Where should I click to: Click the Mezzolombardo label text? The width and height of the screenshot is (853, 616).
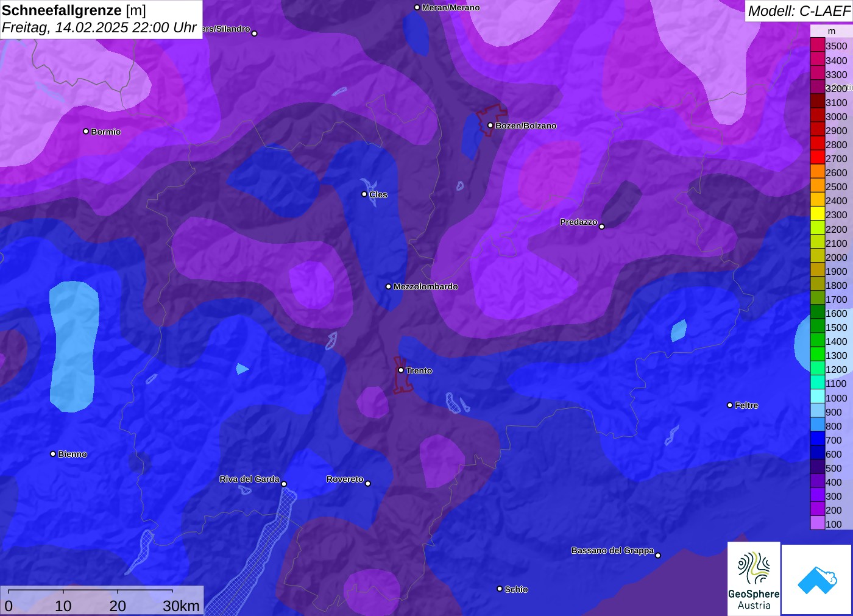coord(425,286)
